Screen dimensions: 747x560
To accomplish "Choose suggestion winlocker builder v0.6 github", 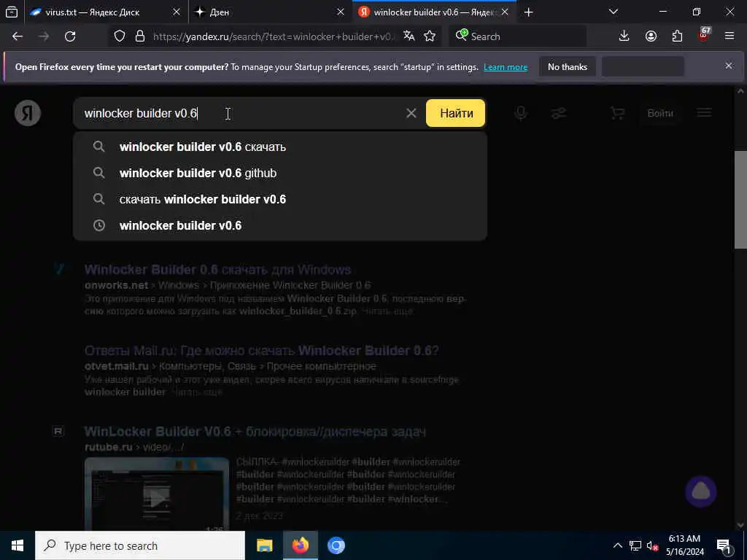I will pyautogui.click(x=280, y=173).
